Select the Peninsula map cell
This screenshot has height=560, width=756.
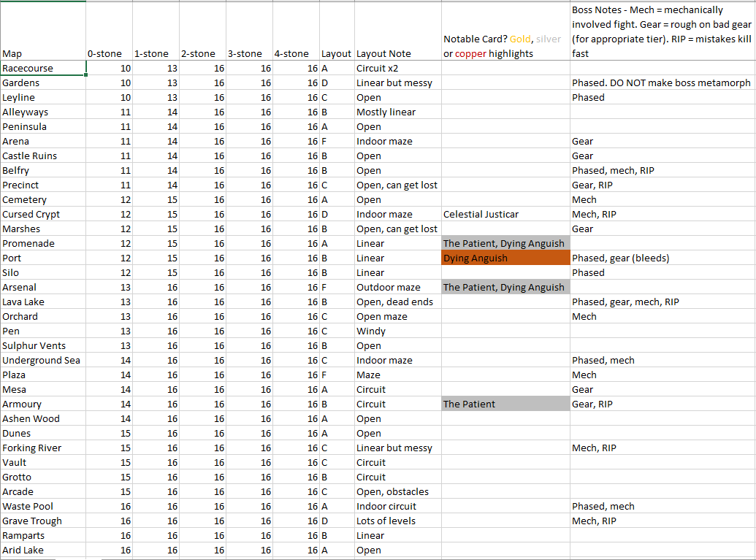tap(43, 127)
